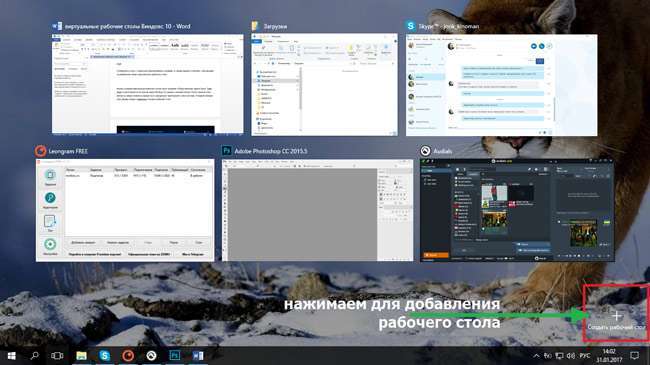Click the Leongram taskbar icon
Viewport: 650px width, 365px height.
point(128,356)
